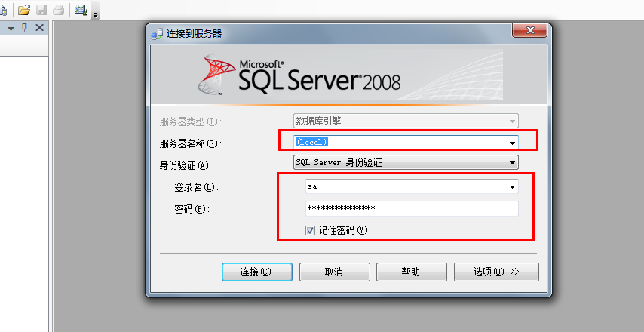Open the Activity Monitor chart icon
The width and height of the screenshot is (644, 332).
coord(81,10)
